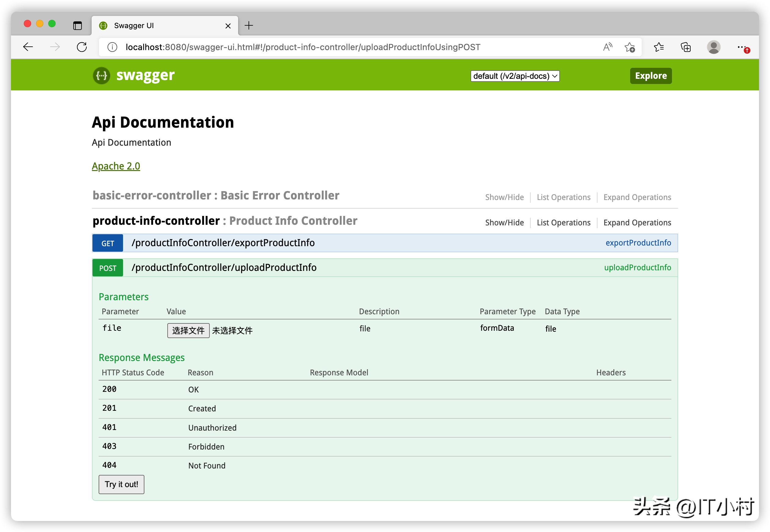Screen dimensions: 770x532
Task: Click the swagger logo icon
Action: 101,76
